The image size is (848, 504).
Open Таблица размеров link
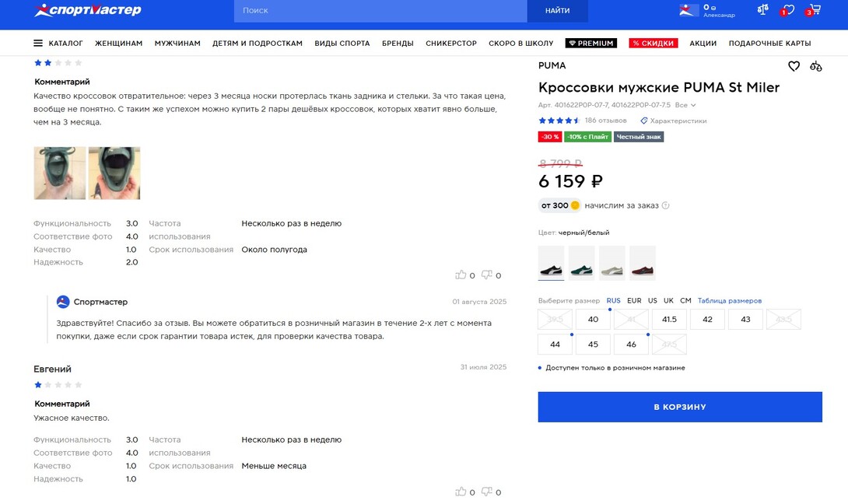[730, 301]
